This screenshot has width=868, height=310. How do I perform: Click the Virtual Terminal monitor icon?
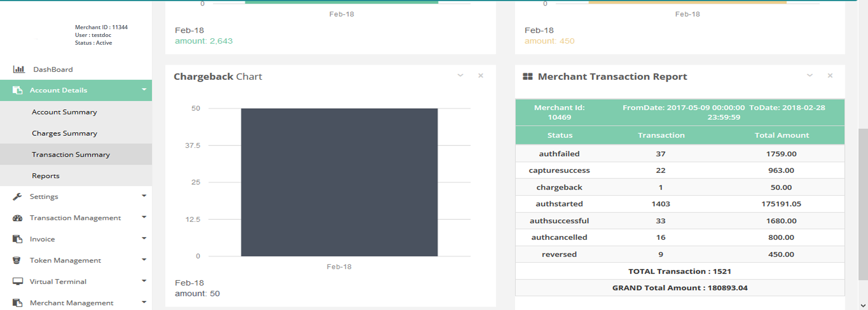click(x=17, y=281)
